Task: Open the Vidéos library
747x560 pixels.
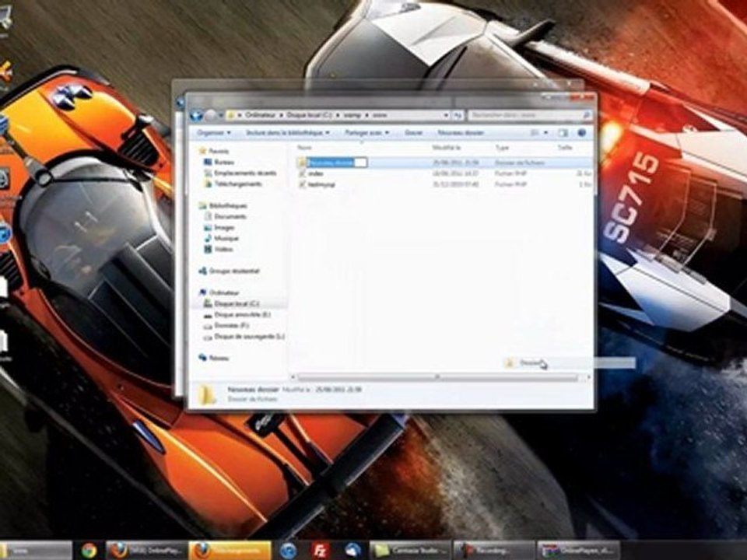Action: [x=223, y=249]
